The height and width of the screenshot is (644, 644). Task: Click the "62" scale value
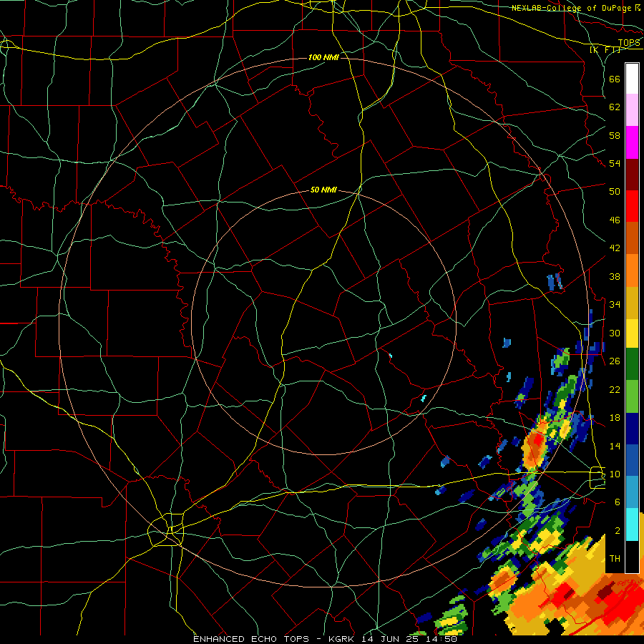[615, 107]
